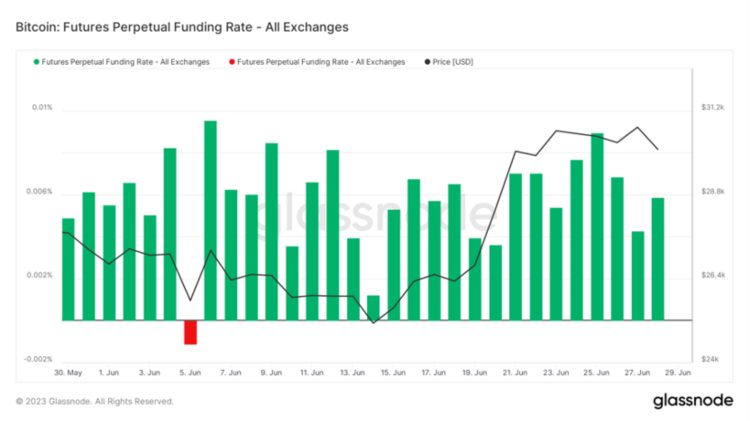This screenshot has height=421, width=750.
Task: Click the shortest green bar near 14 Jun
Action: pos(373,308)
